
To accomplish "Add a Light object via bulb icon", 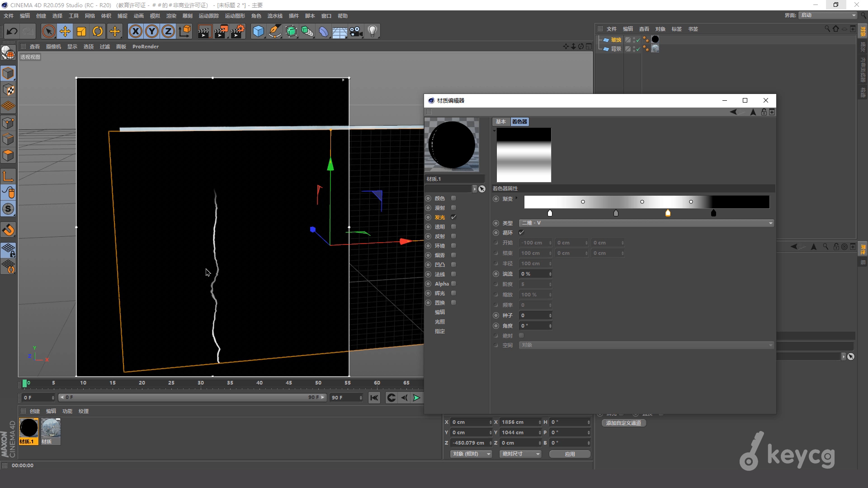I will [373, 31].
